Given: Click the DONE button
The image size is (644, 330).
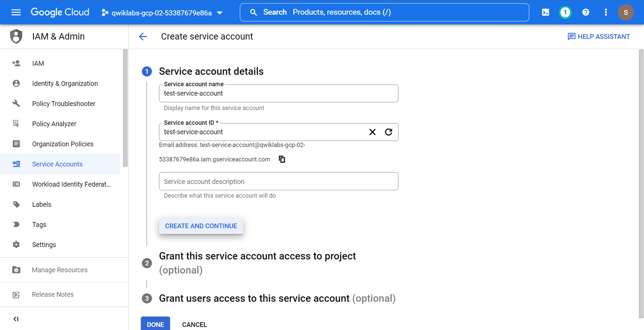Looking at the screenshot, I should (155, 324).
